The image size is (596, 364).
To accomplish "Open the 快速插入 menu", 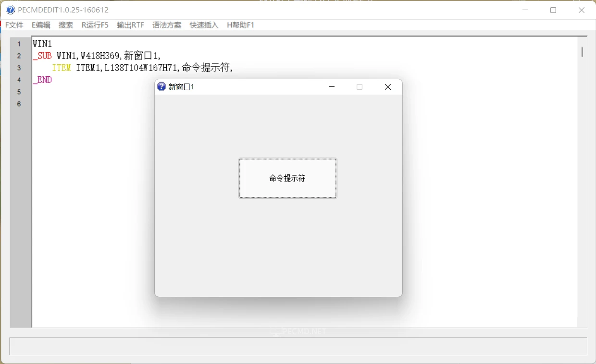I will 204,25.
